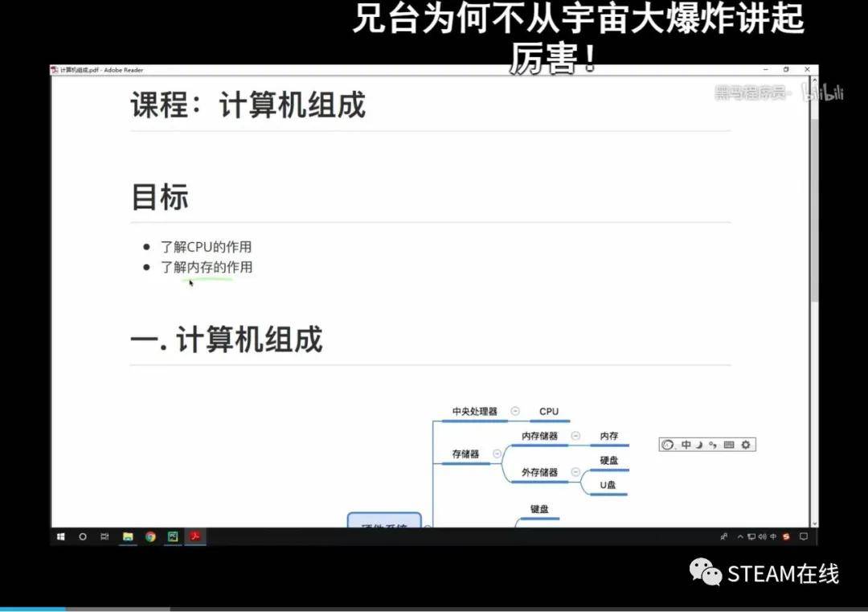
Task: Toggle the 中 input indicator in the tray
Action: pos(773,536)
